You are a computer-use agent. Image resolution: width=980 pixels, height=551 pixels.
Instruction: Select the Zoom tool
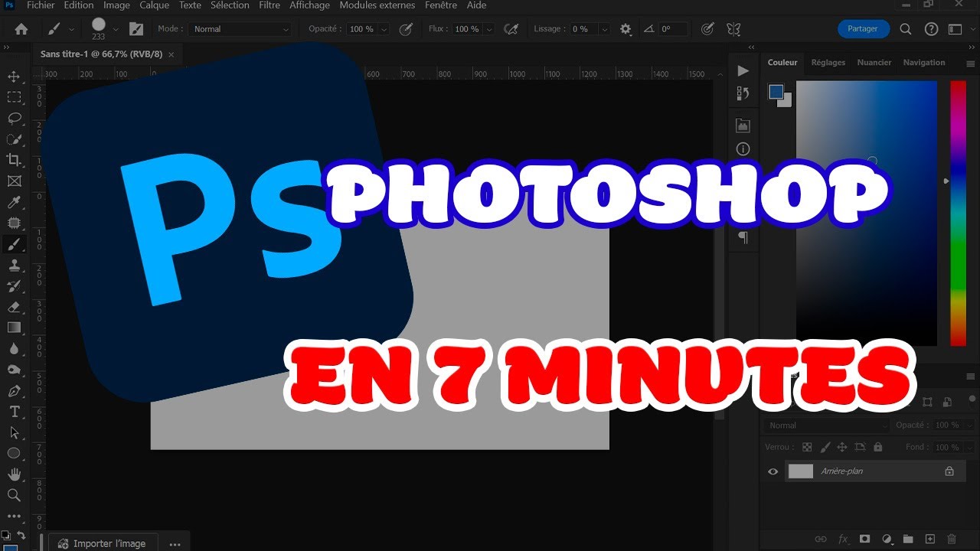[x=14, y=495]
